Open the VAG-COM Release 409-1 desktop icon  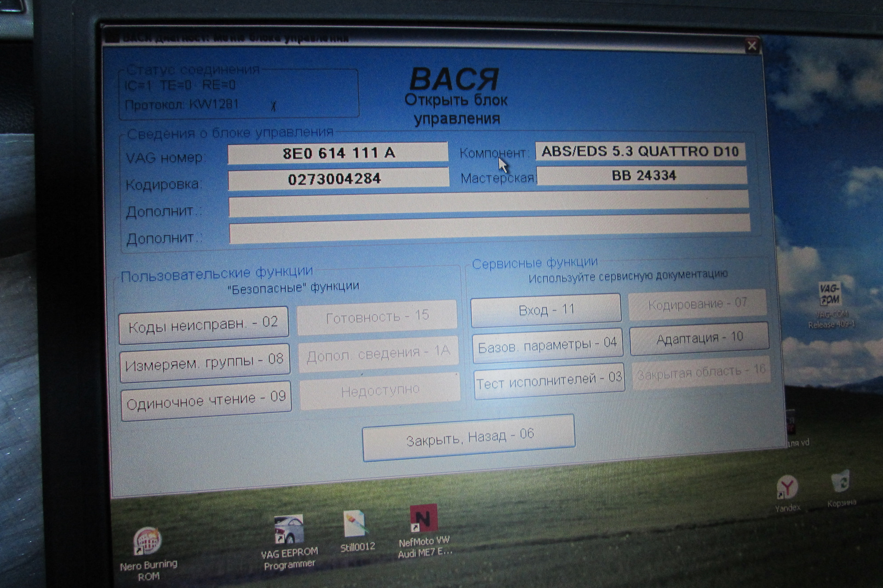click(x=831, y=305)
